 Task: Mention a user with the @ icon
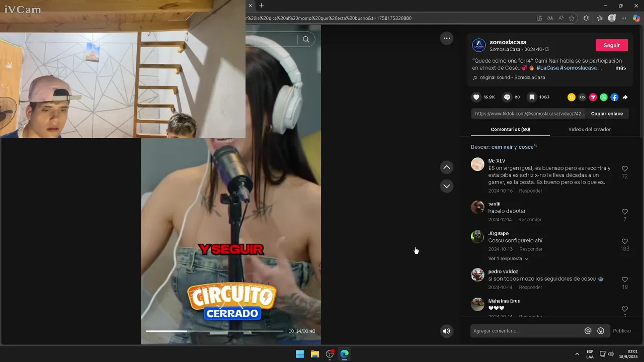(588, 331)
